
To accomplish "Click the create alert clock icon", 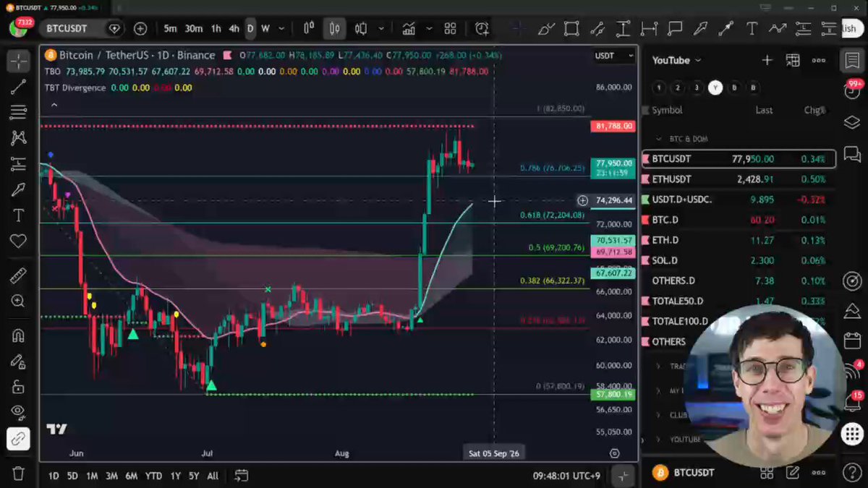I will (482, 29).
